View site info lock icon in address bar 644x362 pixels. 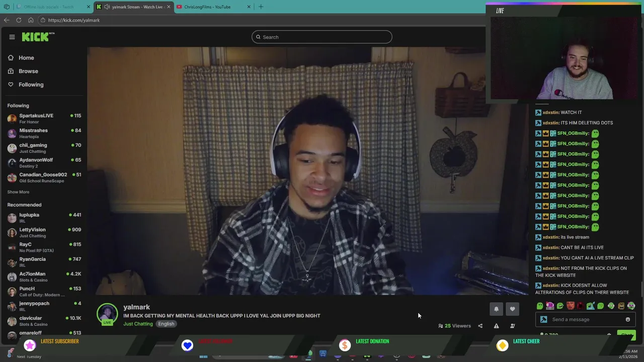click(x=43, y=20)
